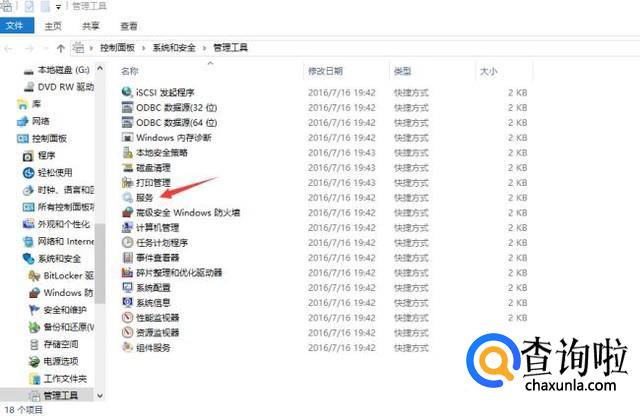Viewport: 640px width, 416px height.
Task: Click the navigation pane scroll-up arrow
Action: coord(100,69)
